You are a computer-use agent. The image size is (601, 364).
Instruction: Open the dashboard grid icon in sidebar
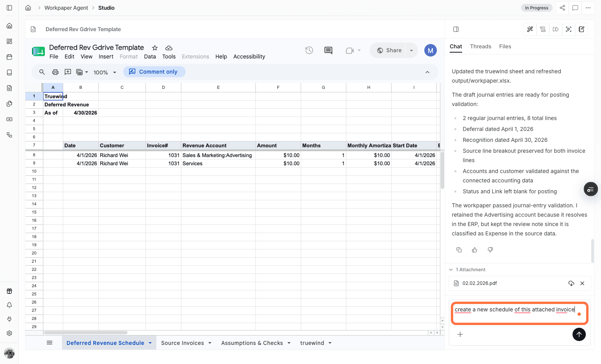[x=9, y=41]
